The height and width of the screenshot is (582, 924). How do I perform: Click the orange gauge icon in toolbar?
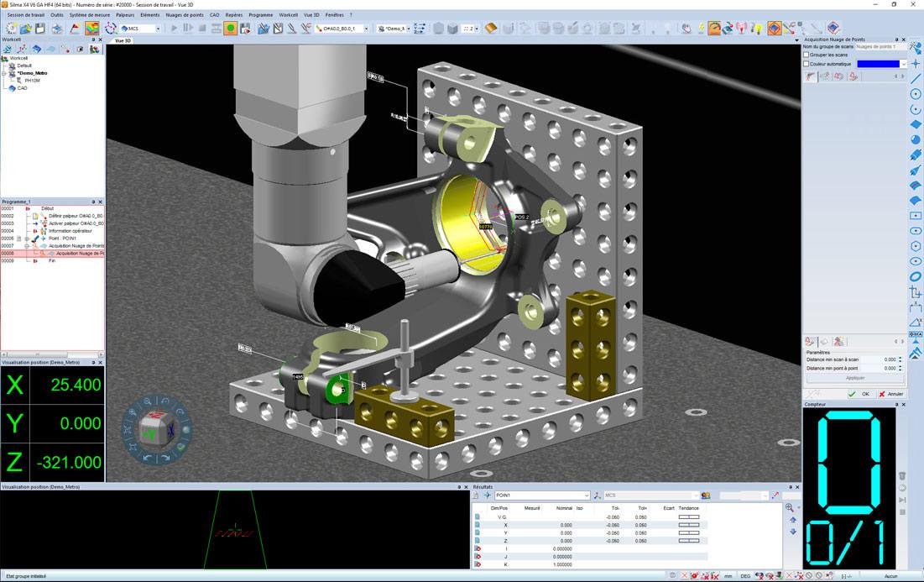[714, 28]
